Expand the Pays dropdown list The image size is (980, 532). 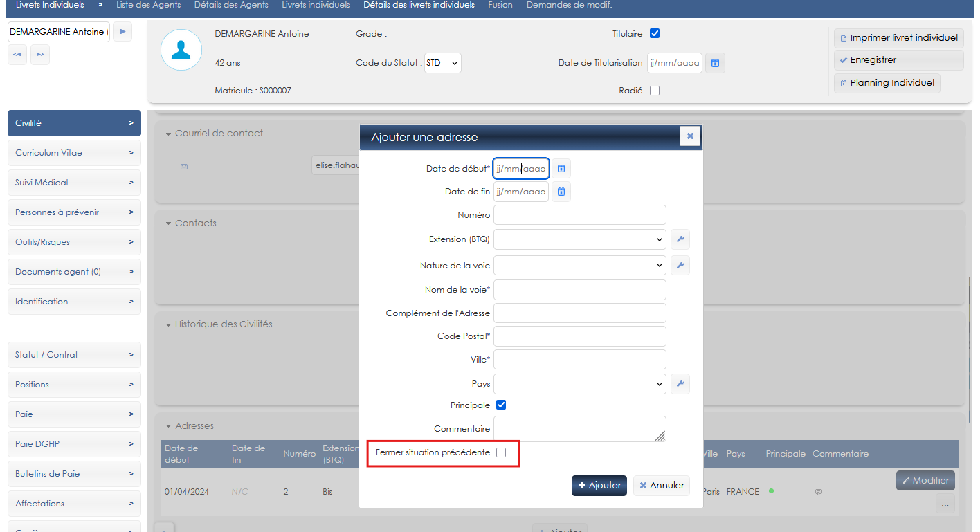click(580, 384)
